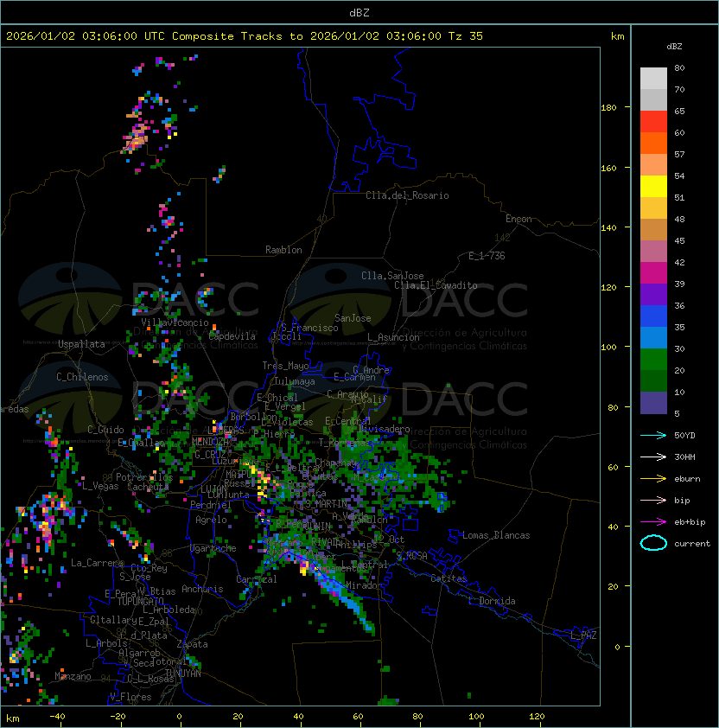Click the 'MENDOZA' city label
Screen dimensions: 719x728
click(210, 442)
